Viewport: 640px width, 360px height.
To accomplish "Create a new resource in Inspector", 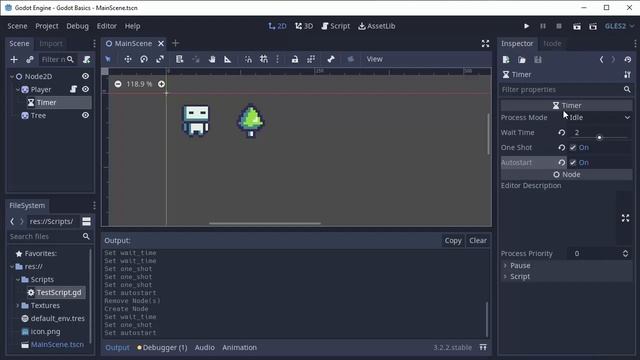I will pyautogui.click(x=506, y=60).
